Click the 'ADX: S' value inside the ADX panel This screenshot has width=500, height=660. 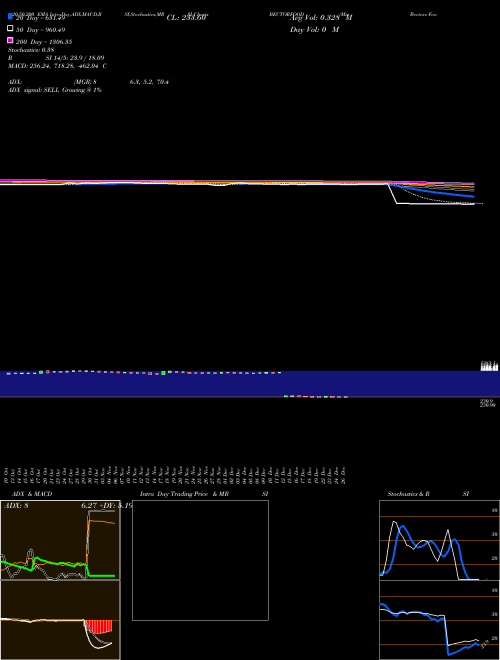click(16, 506)
